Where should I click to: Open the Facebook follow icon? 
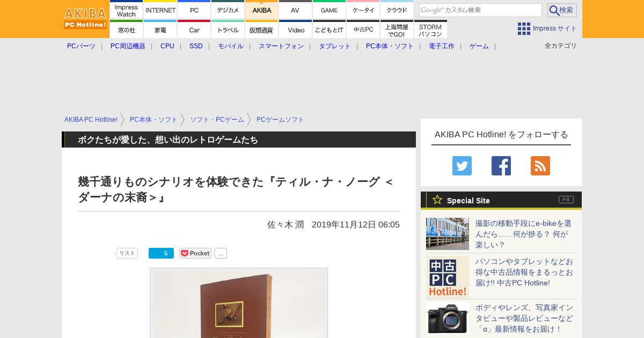pyautogui.click(x=501, y=166)
